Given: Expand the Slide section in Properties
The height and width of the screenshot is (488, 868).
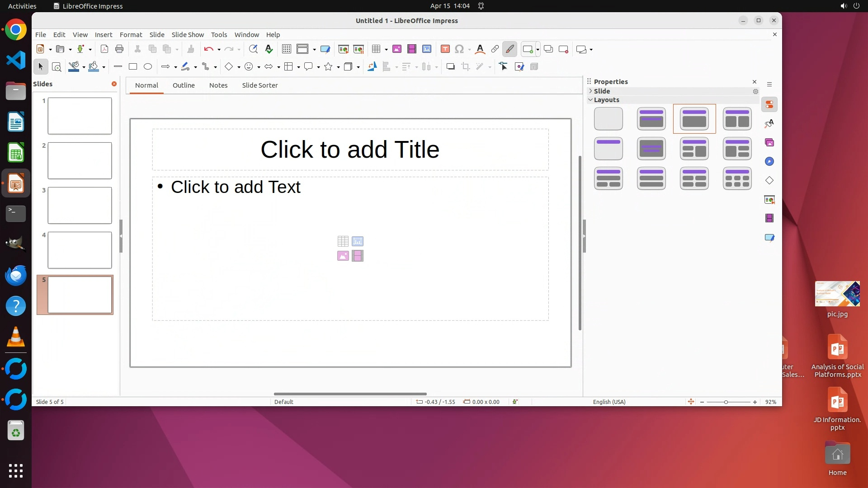Looking at the screenshot, I should click(x=590, y=91).
